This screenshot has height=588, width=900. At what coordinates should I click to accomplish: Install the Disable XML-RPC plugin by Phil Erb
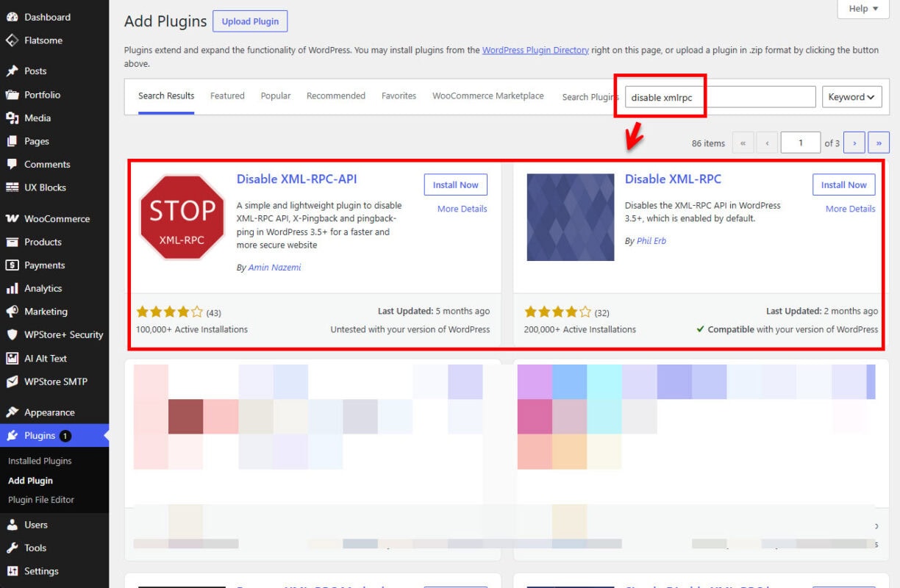click(844, 185)
